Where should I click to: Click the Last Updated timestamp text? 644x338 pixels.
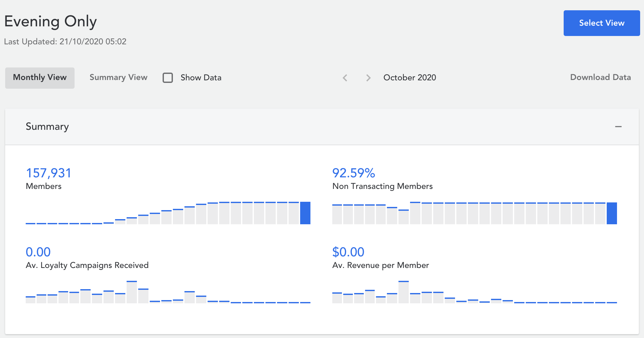(65, 42)
